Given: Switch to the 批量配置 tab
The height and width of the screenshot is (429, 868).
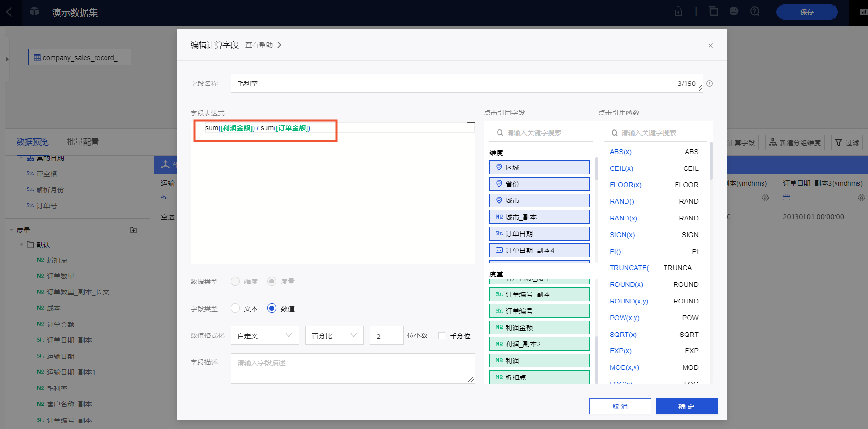Looking at the screenshot, I should pos(83,142).
